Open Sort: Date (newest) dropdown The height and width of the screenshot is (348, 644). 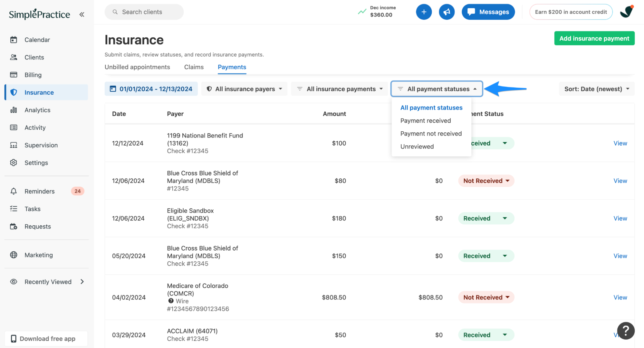pyautogui.click(x=597, y=89)
